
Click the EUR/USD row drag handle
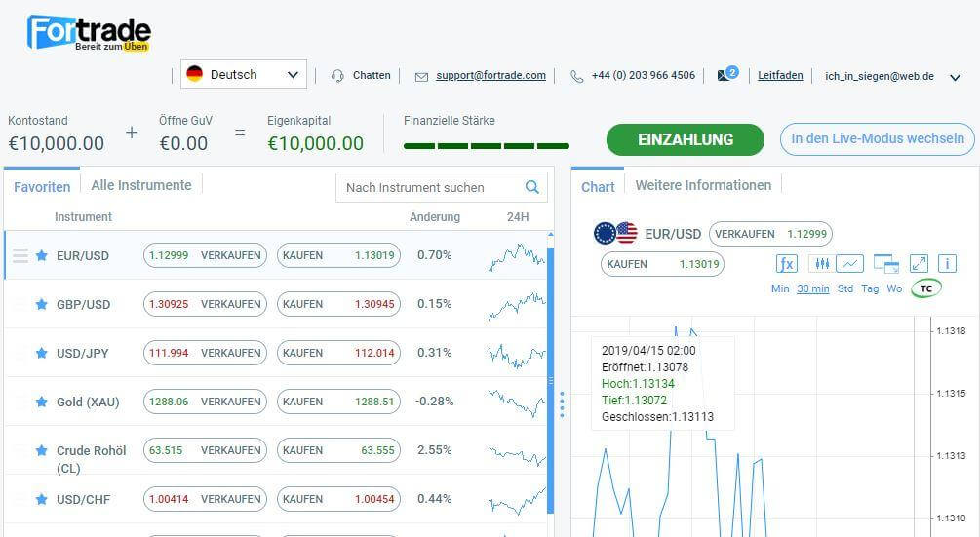(20, 255)
